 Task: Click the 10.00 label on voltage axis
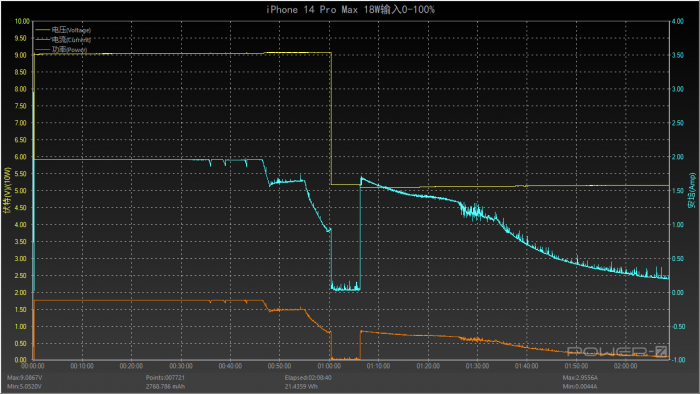22,21
